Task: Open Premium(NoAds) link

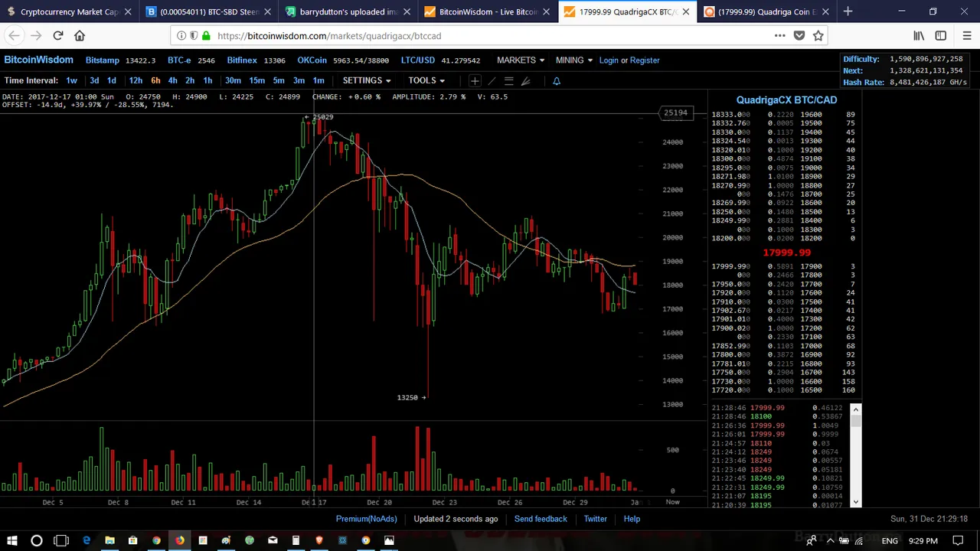Action: [x=367, y=519]
